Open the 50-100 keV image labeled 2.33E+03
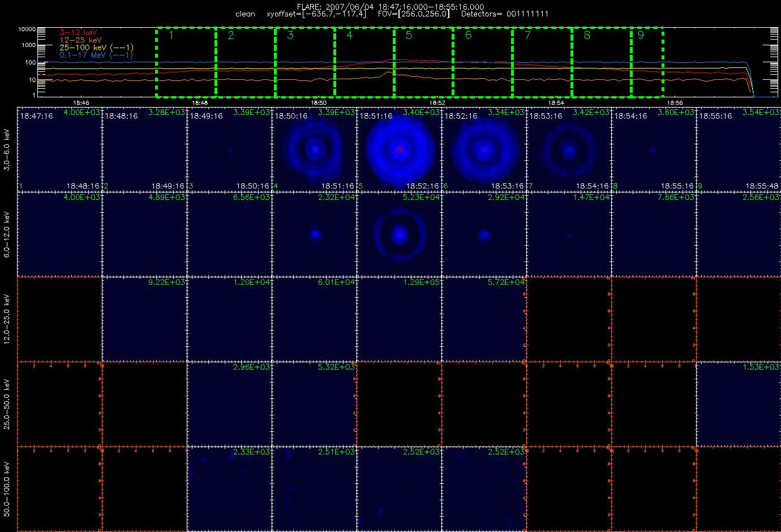The height and width of the screenshot is (532, 781). pyautogui.click(x=230, y=489)
